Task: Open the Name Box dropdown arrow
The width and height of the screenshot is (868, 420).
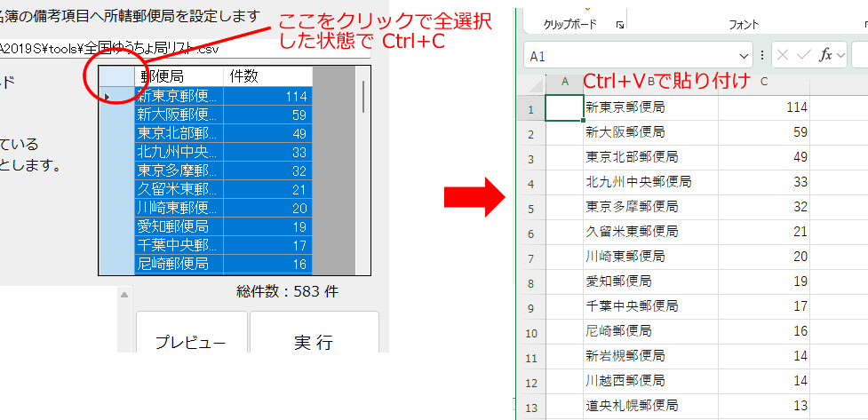Action: (x=743, y=55)
